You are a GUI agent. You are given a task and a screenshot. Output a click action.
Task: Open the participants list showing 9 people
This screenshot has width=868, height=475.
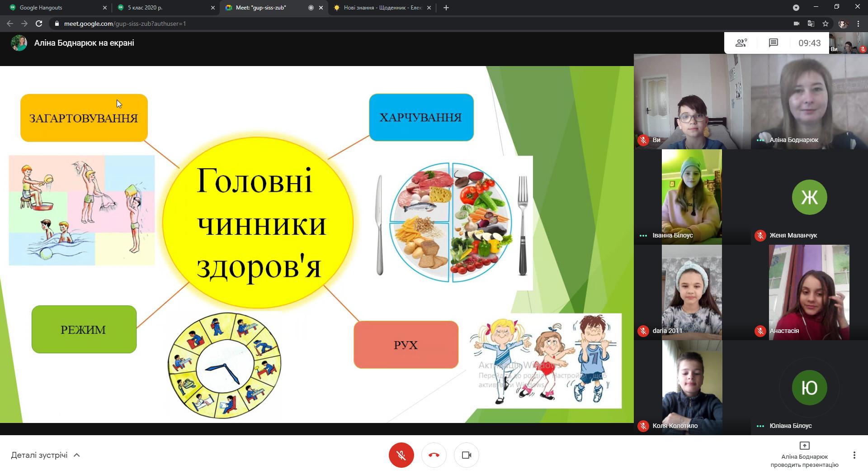741,43
